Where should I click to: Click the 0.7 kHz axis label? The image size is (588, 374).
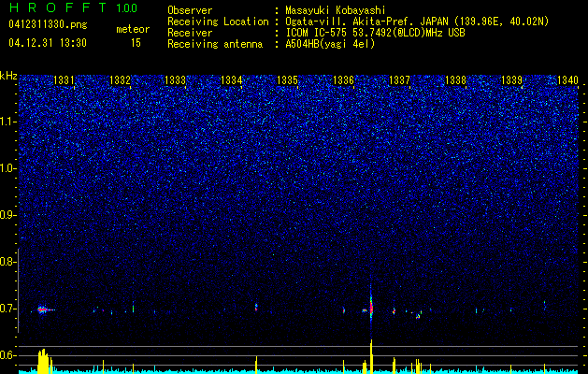7,309
